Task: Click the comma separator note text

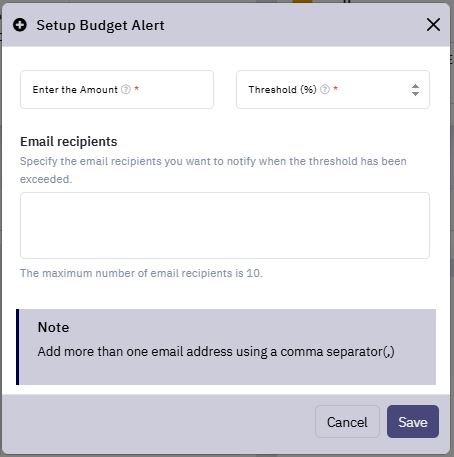Action: [216, 352]
